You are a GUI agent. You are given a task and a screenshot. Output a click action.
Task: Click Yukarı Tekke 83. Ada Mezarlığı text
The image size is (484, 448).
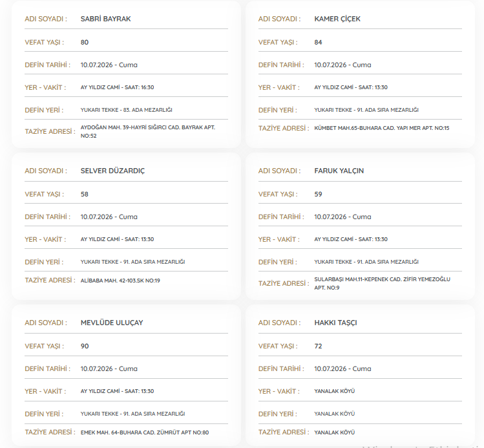click(127, 110)
